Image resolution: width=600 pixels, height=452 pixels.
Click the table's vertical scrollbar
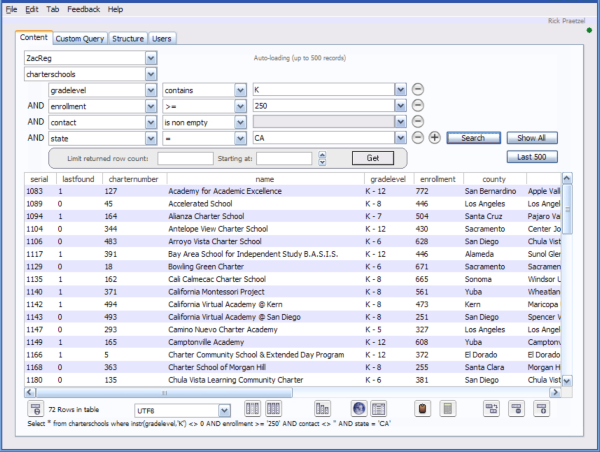tap(567, 280)
